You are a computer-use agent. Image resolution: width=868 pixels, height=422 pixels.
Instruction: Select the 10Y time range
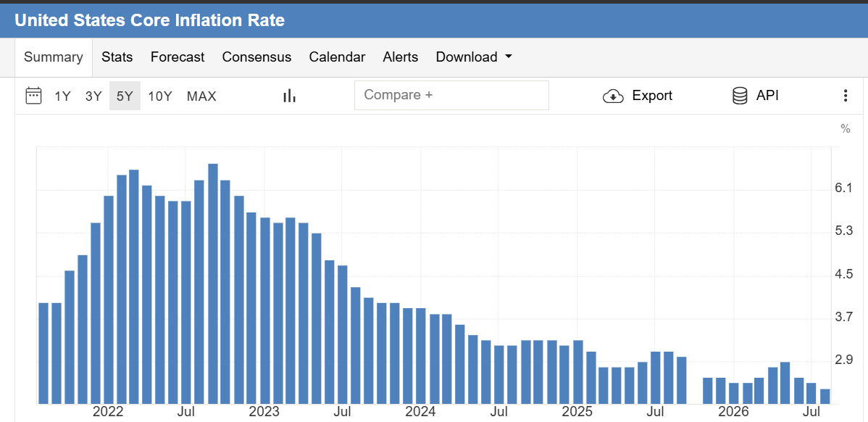coord(161,96)
